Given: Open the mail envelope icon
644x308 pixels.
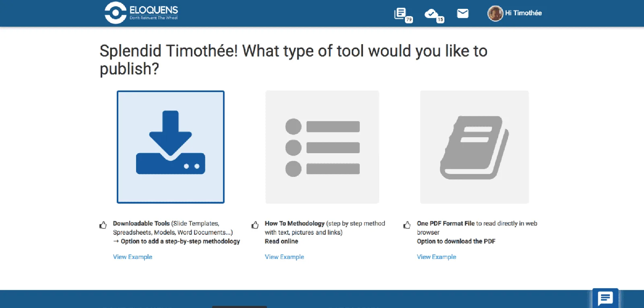Looking at the screenshot, I should [x=463, y=13].
